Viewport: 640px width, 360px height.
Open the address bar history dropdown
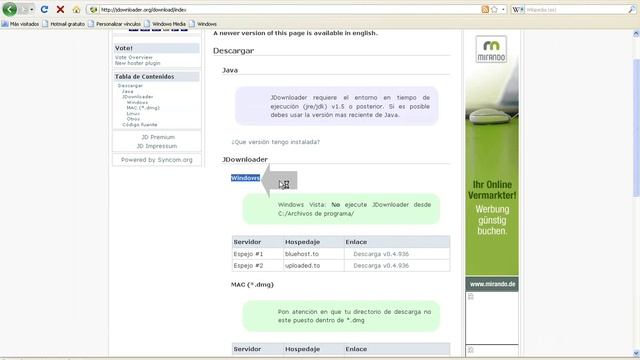pos(503,9)
